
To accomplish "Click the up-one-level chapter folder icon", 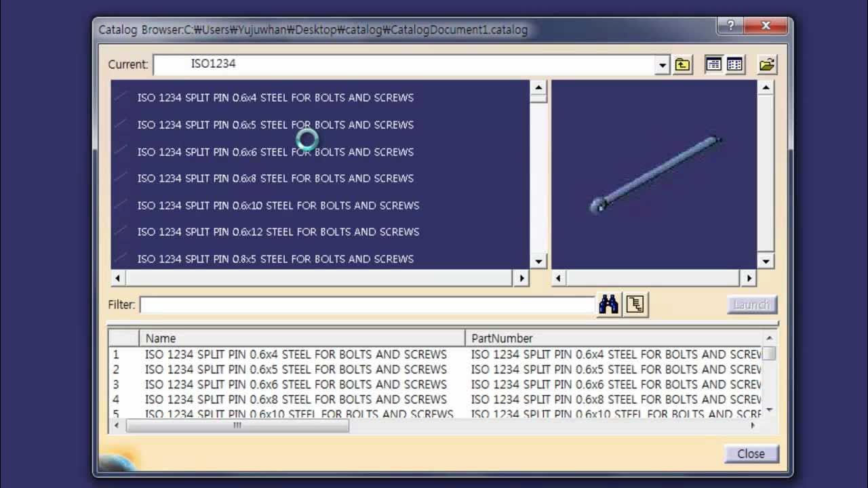I will click(x=682, y=64).
